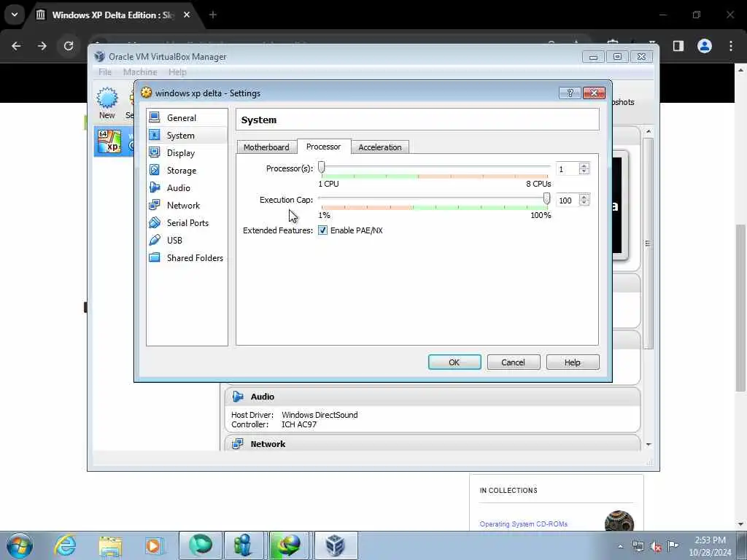Click the processor count value field
This screenshot has width=747, height=560.
[x=568, y=169]
